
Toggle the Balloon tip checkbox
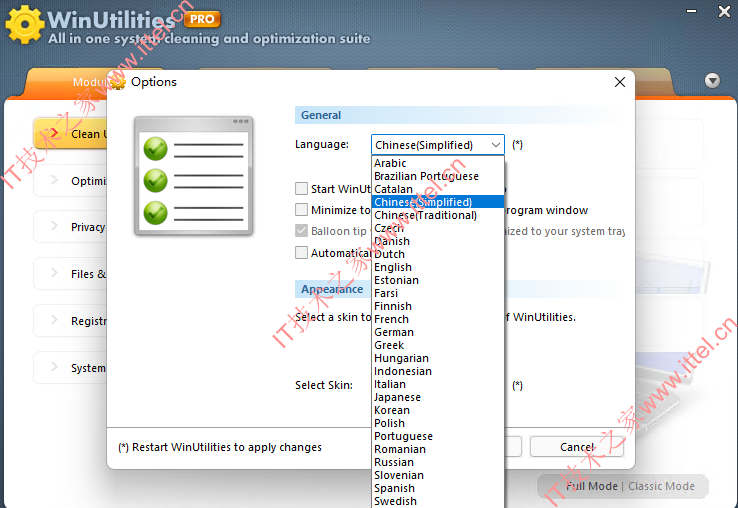(x=301, y=231)
